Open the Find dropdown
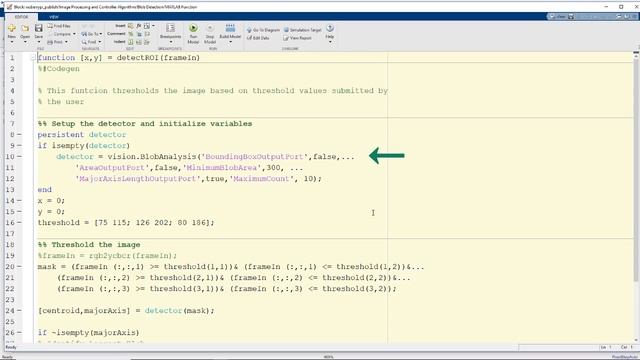This screenshot has height=360, width=640. click(100, 42)
